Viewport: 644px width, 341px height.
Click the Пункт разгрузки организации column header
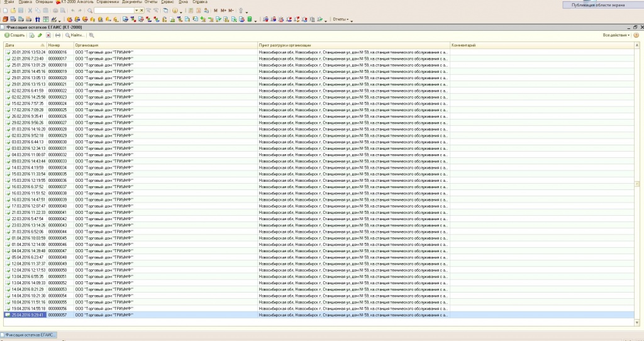point(353,45)
